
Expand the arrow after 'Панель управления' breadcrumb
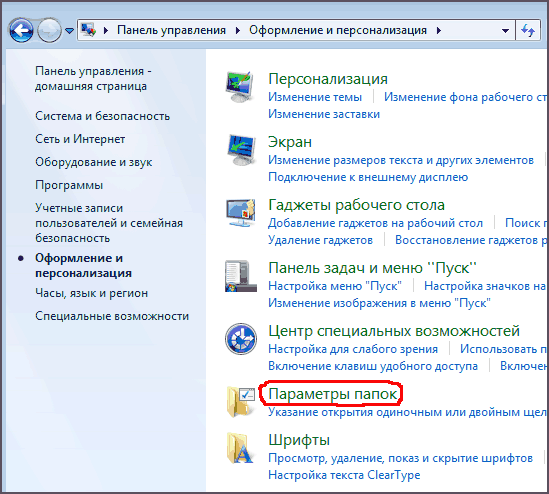tap(238, 30)
